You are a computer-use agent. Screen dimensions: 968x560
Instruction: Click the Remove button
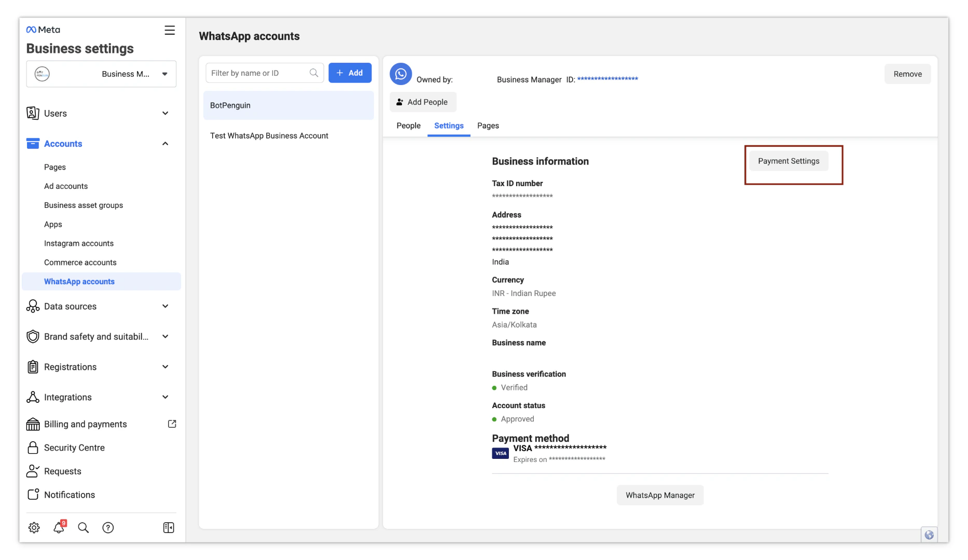[x=908, y=74]
